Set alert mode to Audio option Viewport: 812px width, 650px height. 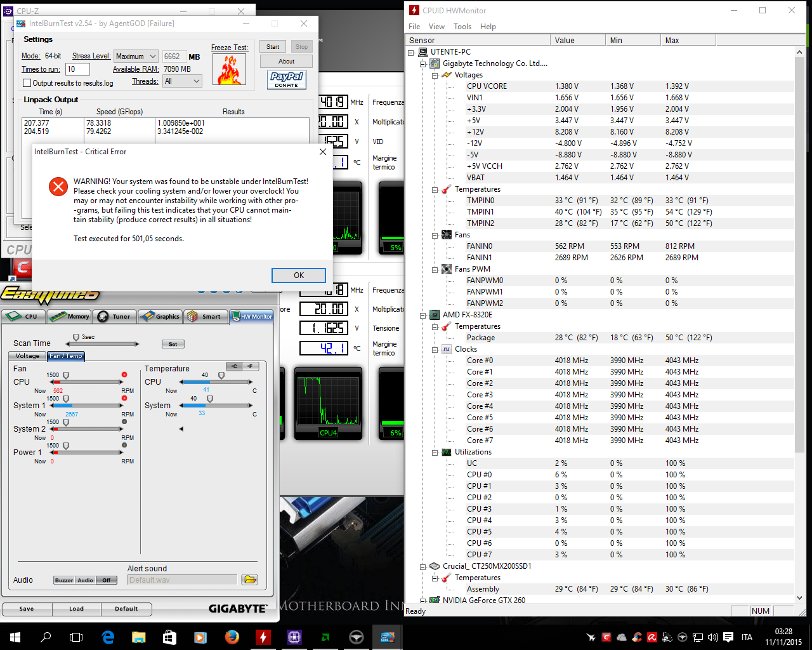point(86,580)
